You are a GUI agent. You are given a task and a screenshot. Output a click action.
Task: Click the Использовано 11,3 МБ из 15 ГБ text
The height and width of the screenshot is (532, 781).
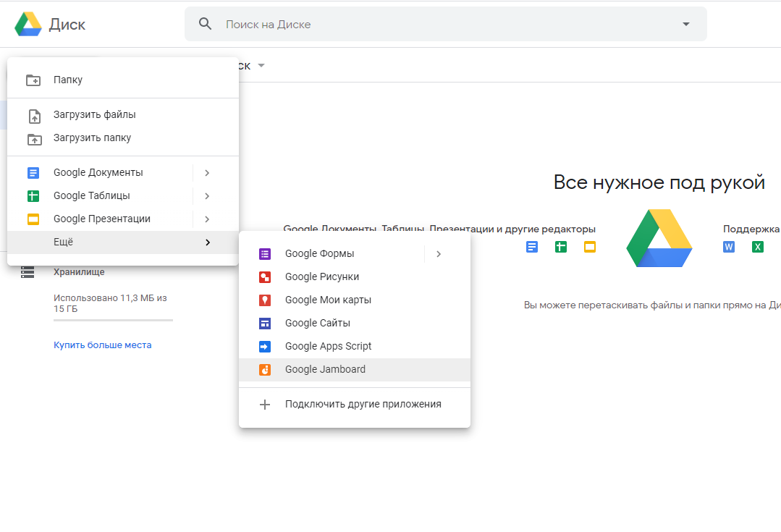point(110,303)
